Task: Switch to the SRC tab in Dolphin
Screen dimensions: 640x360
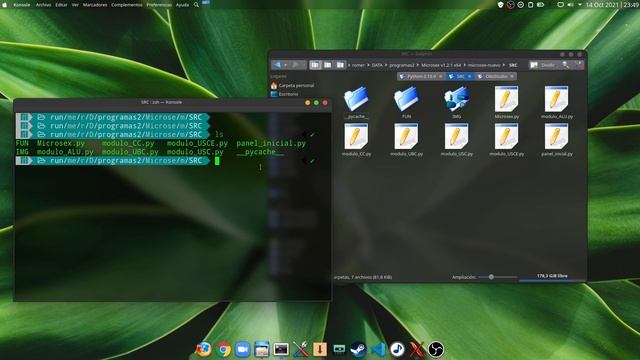Action: (x=459, y=76)
